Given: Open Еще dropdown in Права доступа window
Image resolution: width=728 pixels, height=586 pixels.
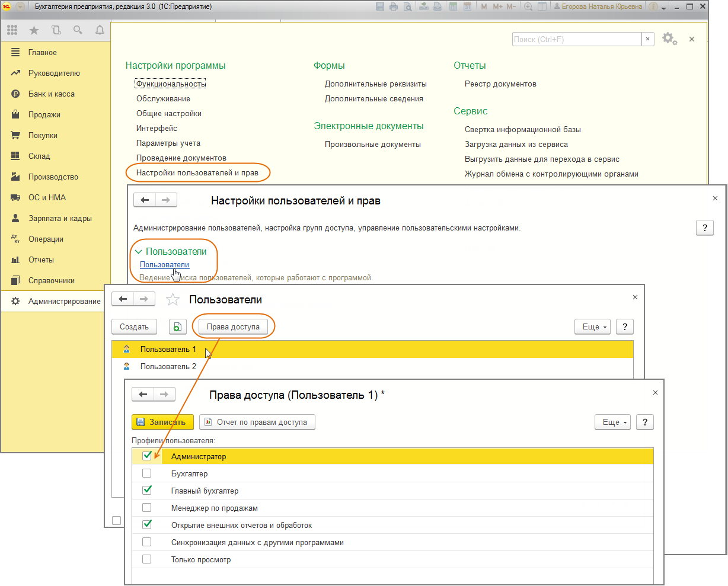Looking at the screenshot, I should pos(613,422).
